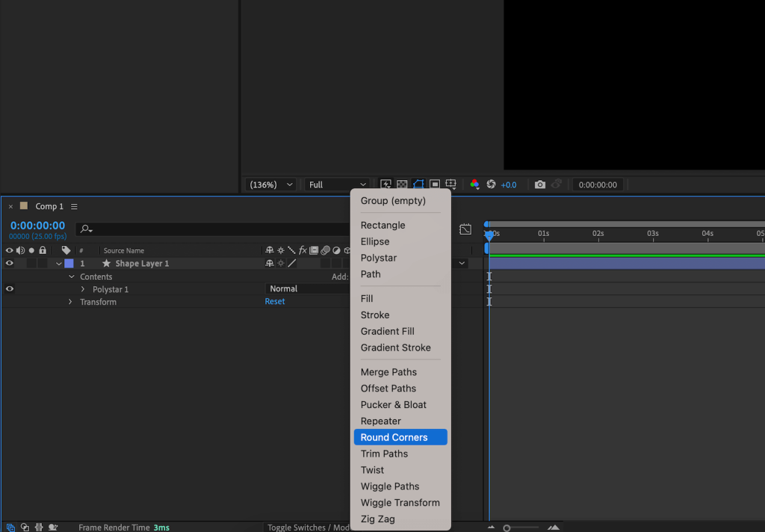Open the Show Channel color management icon
The width and height of the screenshot is (765, 532).
point(474,185)
